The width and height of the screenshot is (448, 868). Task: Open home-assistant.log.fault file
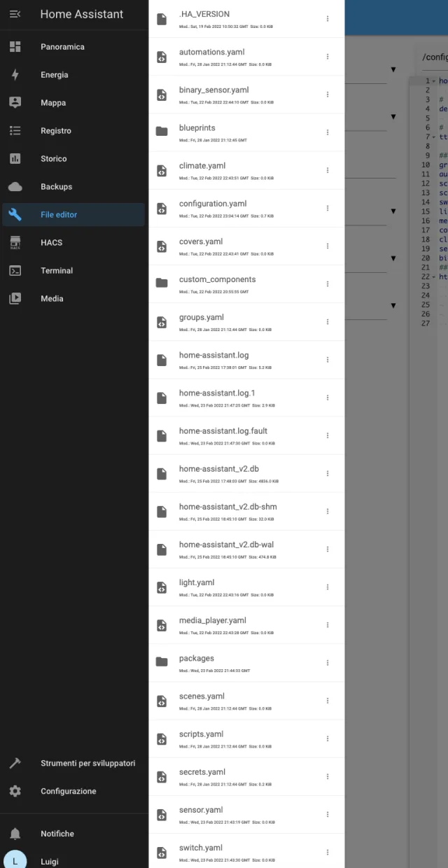point(246,435)
